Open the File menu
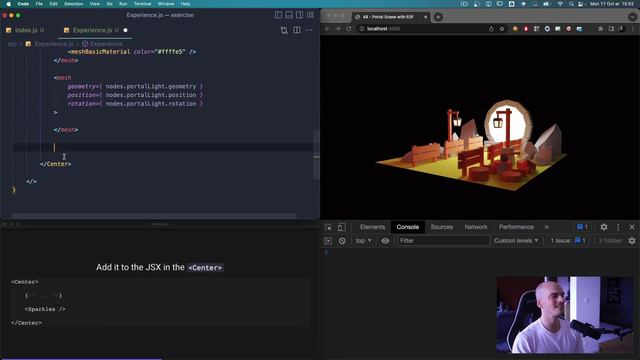Viewport: 640px width, 360px height. coord(39,4)
